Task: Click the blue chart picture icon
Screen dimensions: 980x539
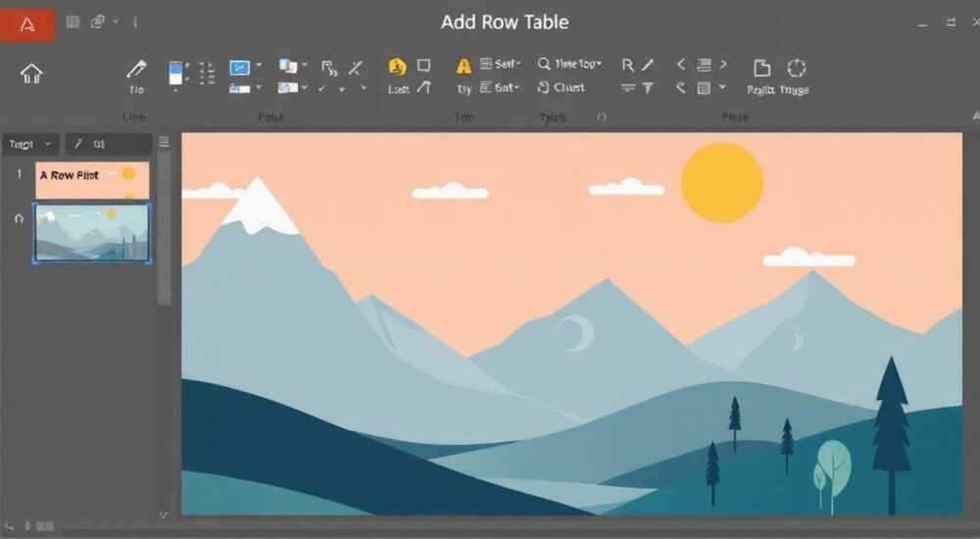Action: (239, 68)
